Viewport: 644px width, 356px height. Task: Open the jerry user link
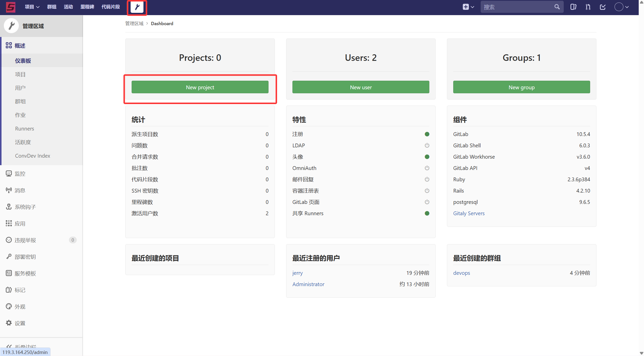[x=297, y=273]
